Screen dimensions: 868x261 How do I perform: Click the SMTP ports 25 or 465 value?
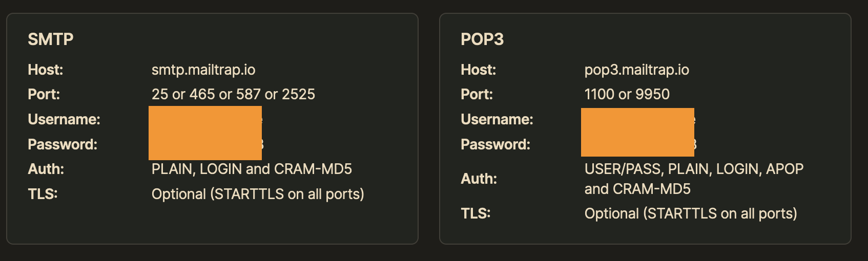click(233, 94)
